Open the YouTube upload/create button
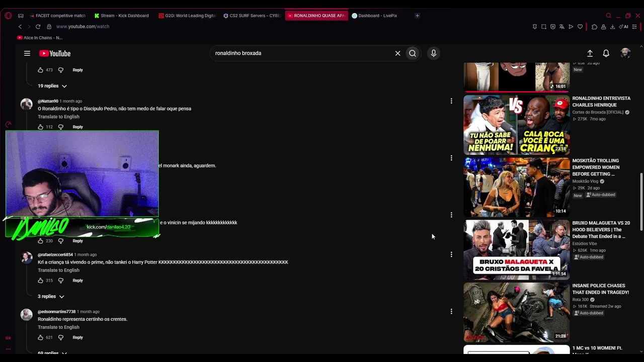 pyautogui.click(x=590, y=53)
